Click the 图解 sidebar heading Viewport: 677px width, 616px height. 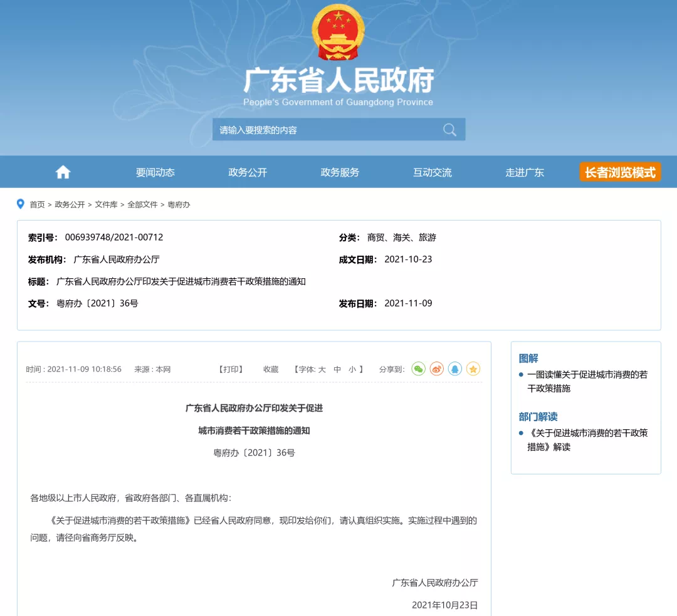(x=528, y=358)
